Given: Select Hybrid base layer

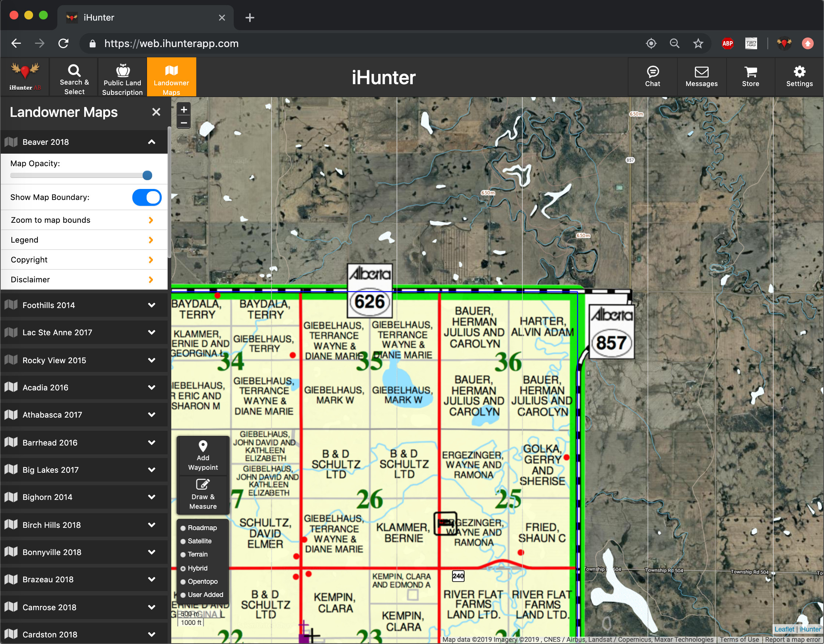Looking at the screenshot, I should click(183, 568).
